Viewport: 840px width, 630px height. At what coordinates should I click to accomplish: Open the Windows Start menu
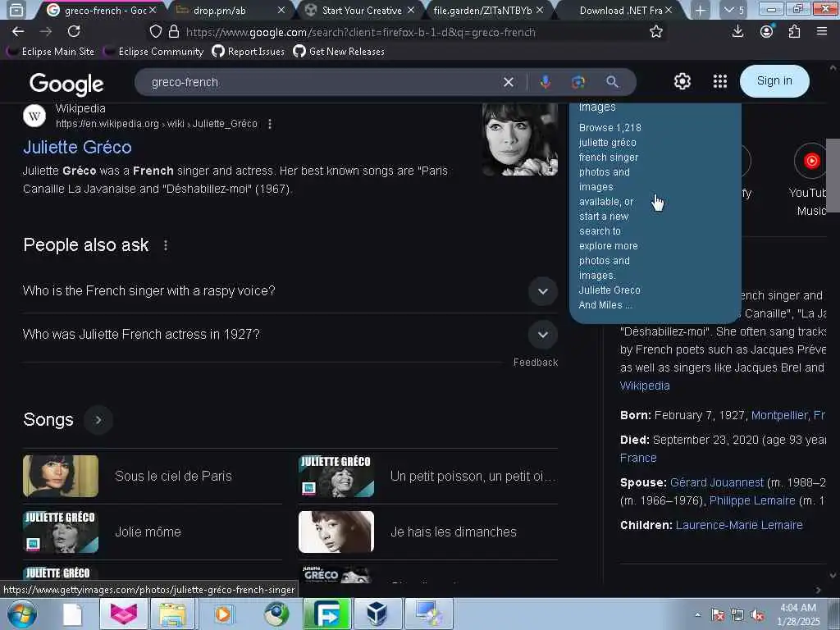pyautogui.click(x=22, y=614)
